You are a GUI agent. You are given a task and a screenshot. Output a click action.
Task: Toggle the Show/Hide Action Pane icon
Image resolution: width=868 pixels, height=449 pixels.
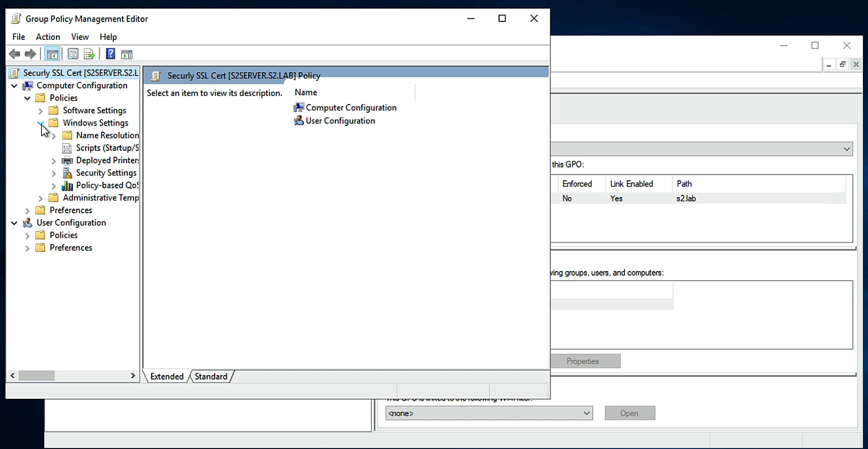coord(127,54)
